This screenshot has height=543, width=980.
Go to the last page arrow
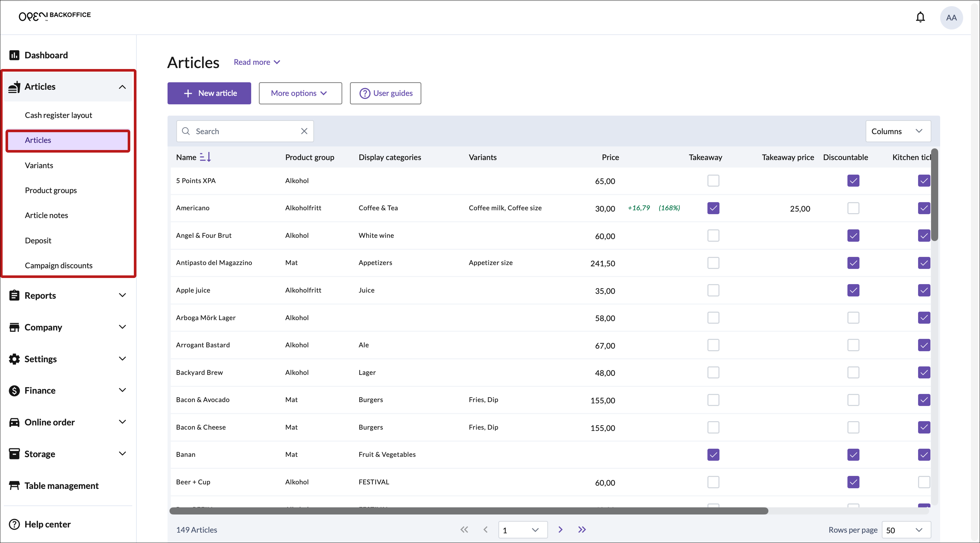pyautogui.click(x=582, y=529)
